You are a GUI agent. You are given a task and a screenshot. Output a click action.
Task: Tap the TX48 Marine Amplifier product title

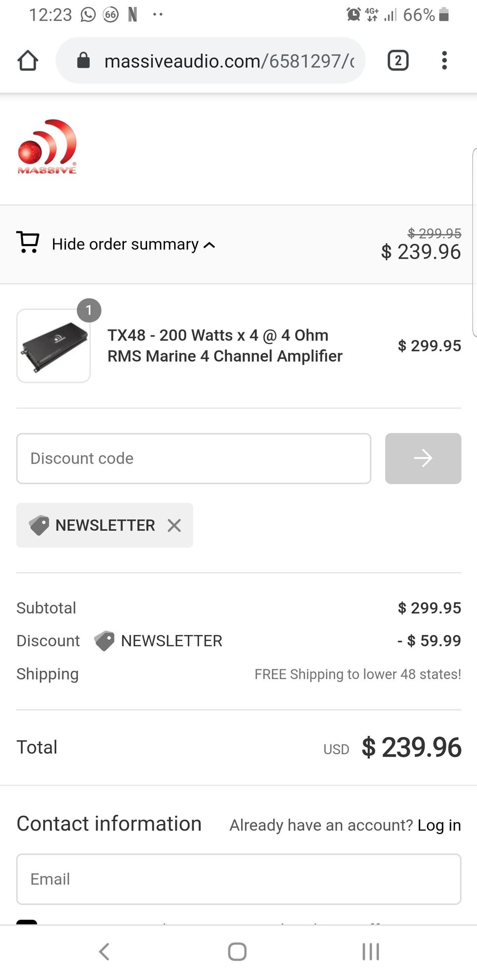[225, 345]
